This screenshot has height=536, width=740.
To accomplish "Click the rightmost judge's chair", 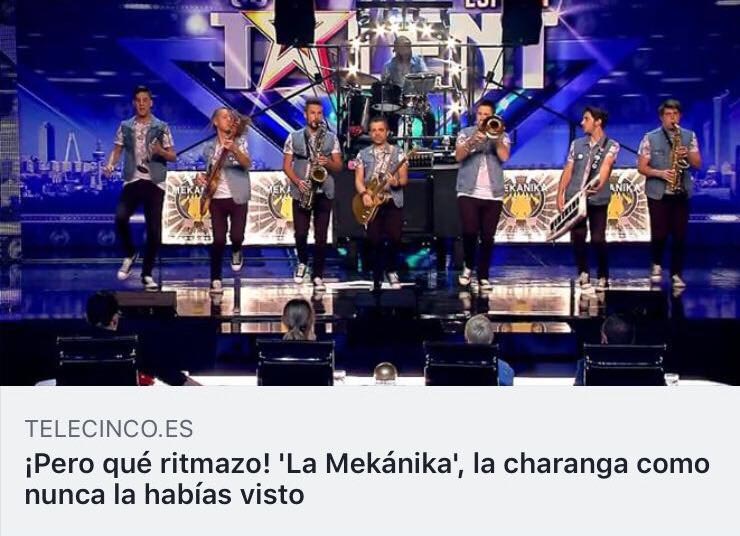I will pos(625,365).
